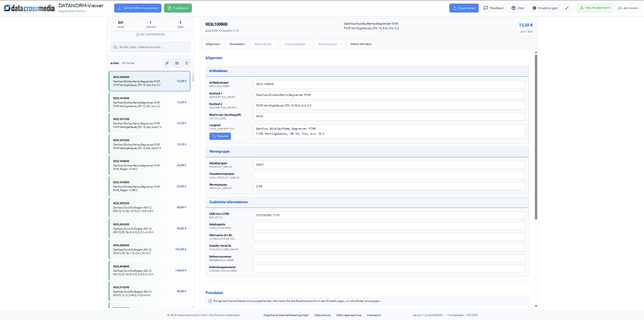Click the Zusätzliche Informationen section header

coord(367,202)
